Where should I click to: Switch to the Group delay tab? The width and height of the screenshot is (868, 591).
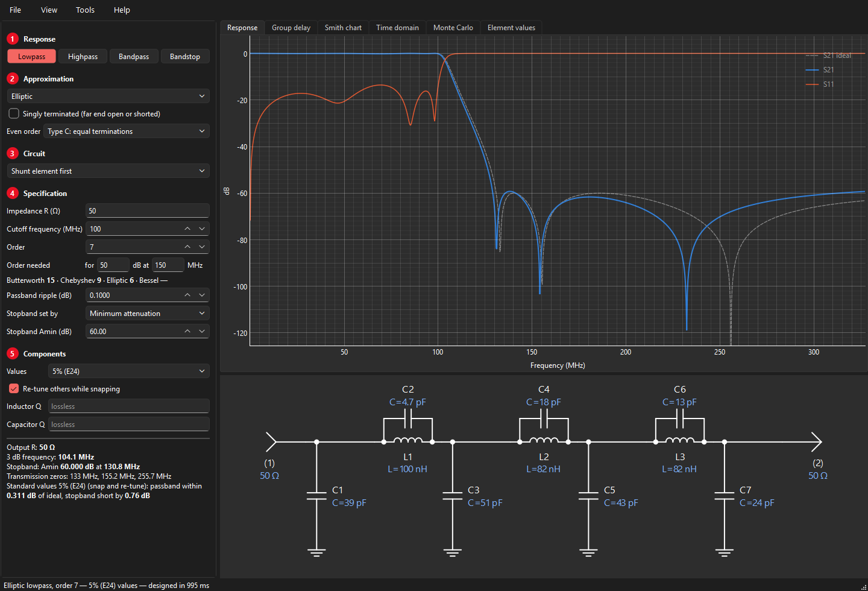pyautogui.click(x=291, y=28)
